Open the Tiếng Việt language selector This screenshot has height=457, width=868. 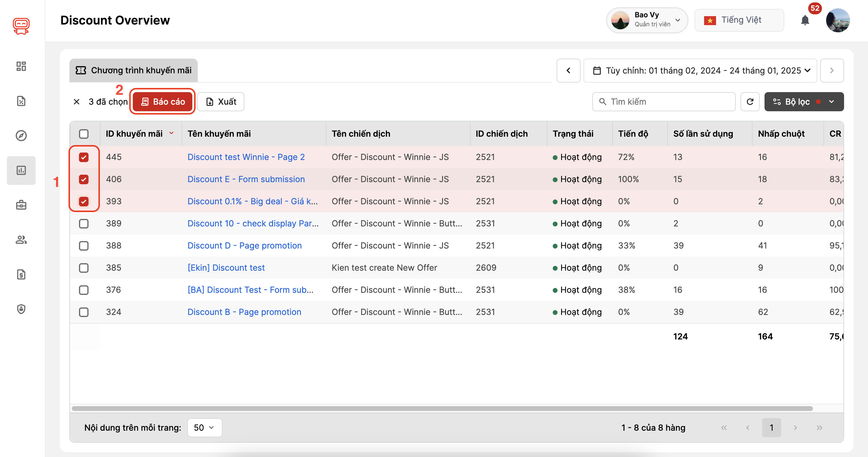(739, 21)
